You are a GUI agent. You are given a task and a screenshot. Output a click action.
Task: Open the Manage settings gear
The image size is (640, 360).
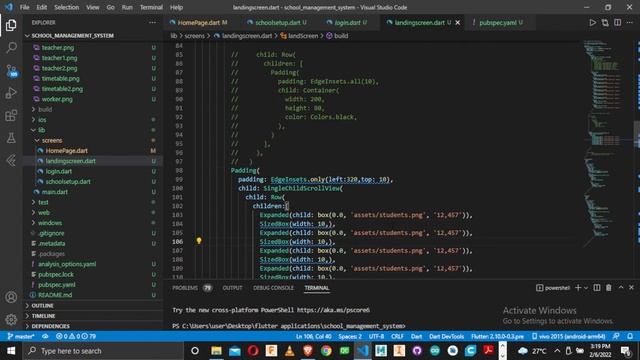(11, 320)
